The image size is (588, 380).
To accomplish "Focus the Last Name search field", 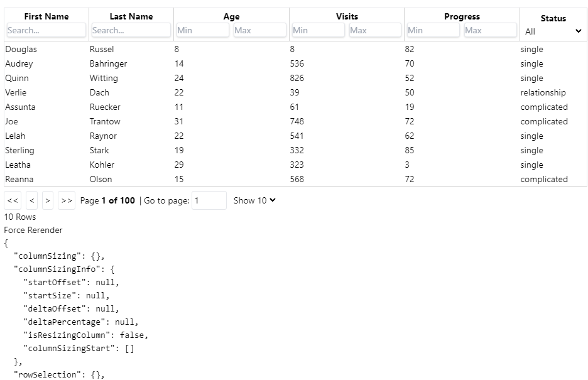I will coord(131,30).
